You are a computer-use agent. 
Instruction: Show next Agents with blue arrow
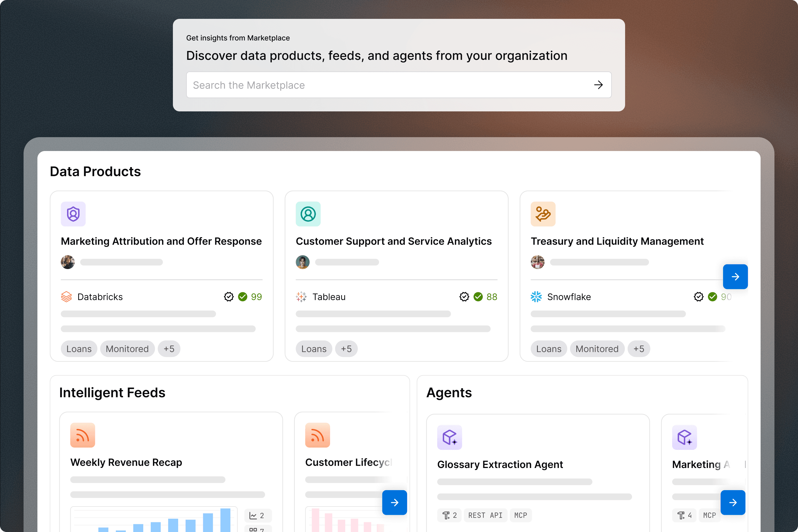(x=733, y=502)
